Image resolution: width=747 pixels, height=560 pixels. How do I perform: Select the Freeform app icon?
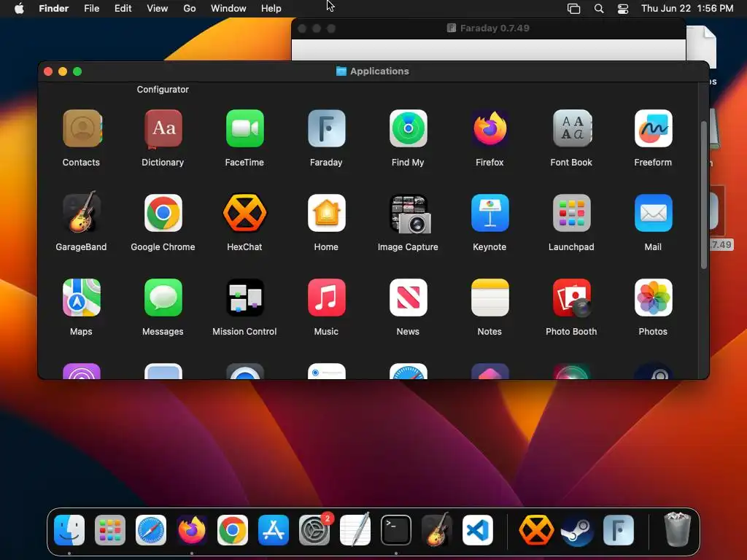point(653,128)
